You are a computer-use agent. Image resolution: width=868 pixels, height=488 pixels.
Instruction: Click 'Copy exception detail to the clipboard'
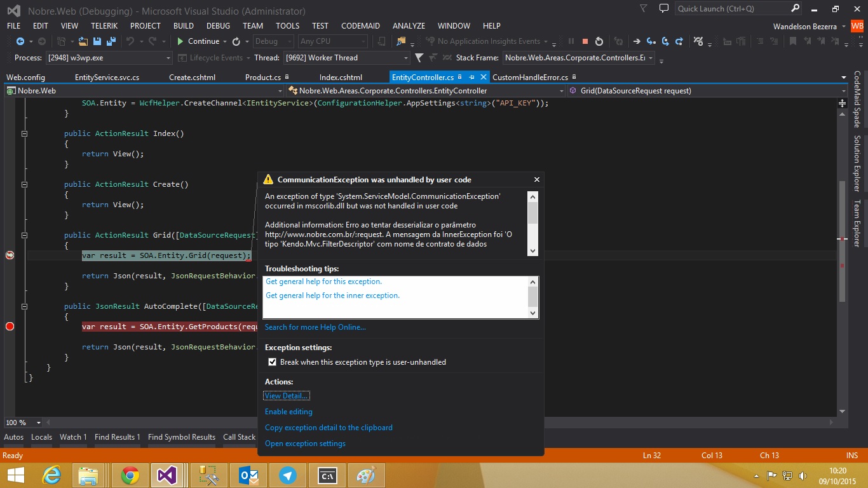329,428
